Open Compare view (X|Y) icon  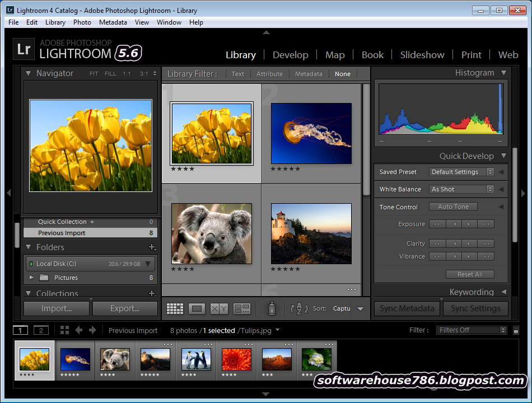219,308
